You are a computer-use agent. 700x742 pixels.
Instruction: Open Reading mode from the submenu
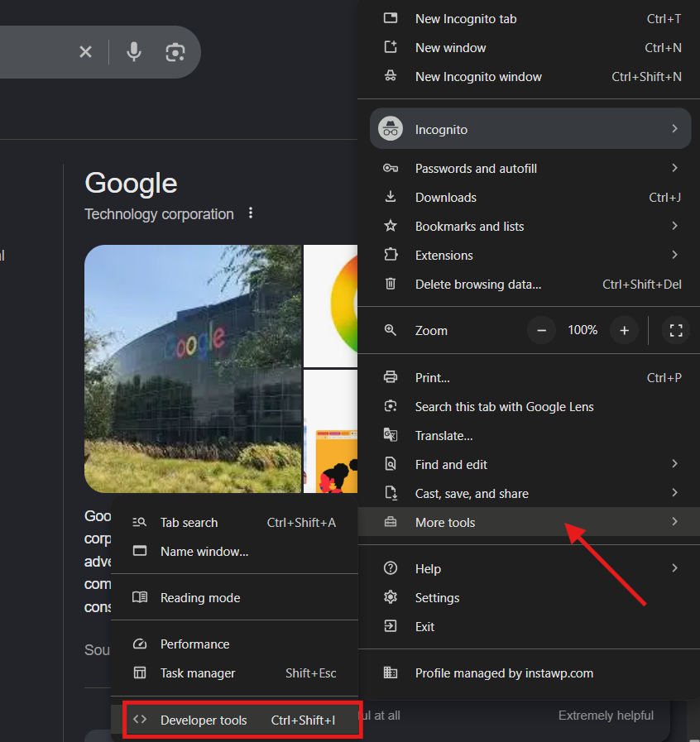[235, 598]
